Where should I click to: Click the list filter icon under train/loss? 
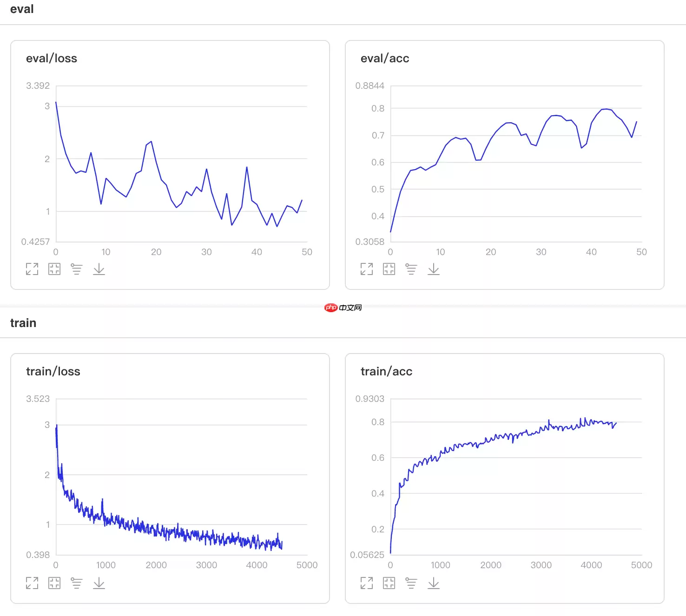click(x=77, y=583)
